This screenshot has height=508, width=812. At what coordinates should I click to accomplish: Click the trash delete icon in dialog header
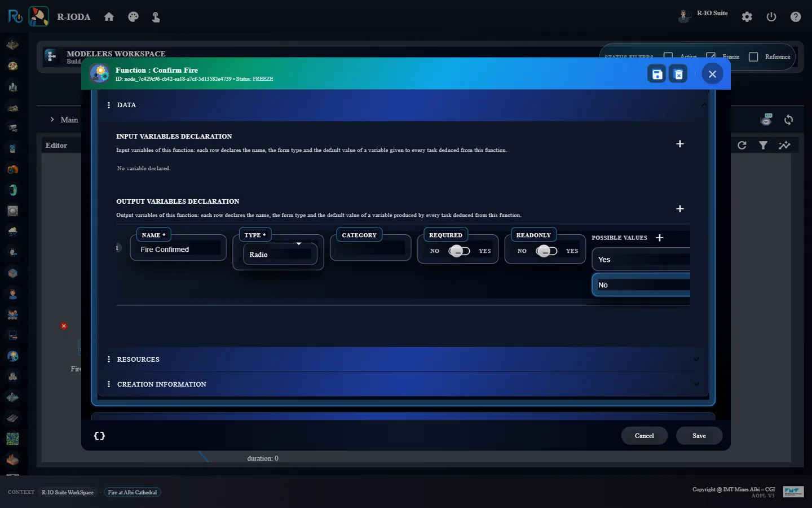[678, 74]
